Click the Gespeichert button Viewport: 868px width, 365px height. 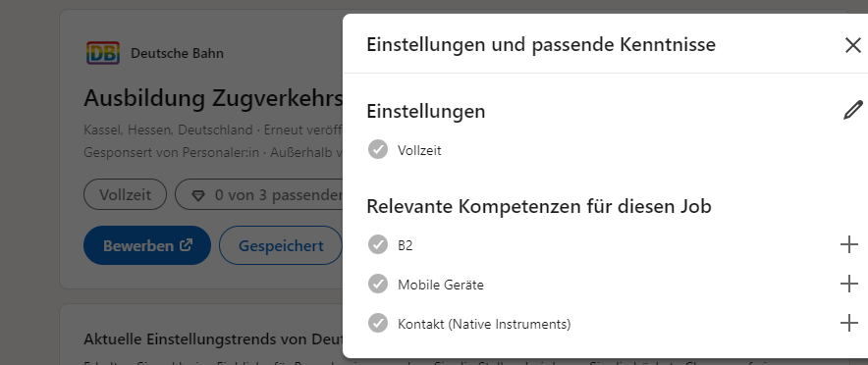click(x=281, y=245)
